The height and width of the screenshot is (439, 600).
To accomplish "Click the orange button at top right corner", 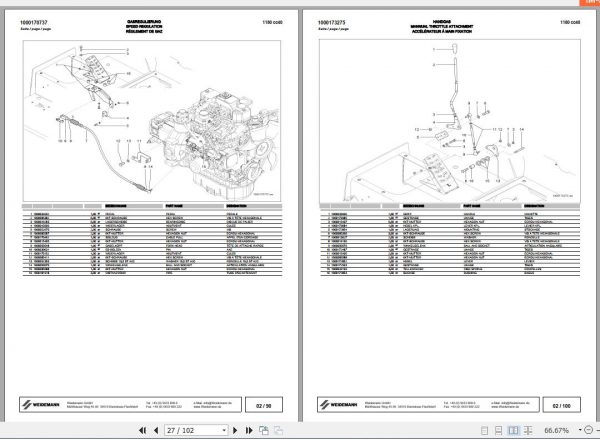I will (x=590, y=3).
